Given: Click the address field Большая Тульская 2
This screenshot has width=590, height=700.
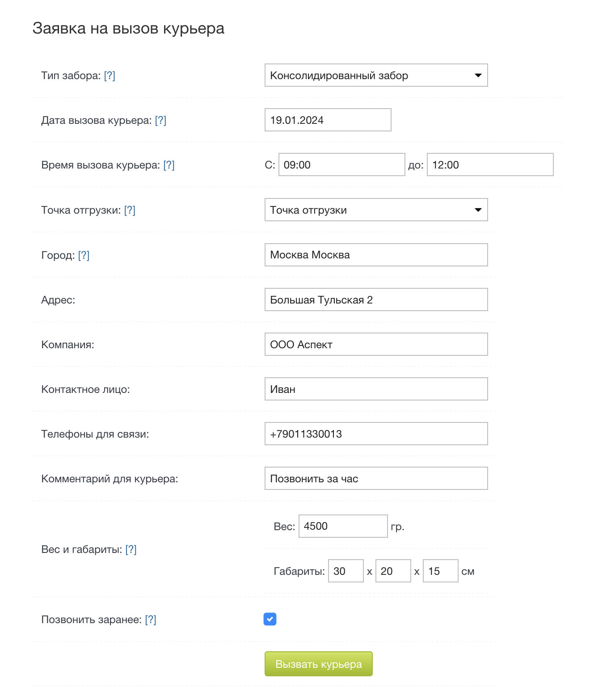Looking at the screenshot, I should (x=376, y=300).
